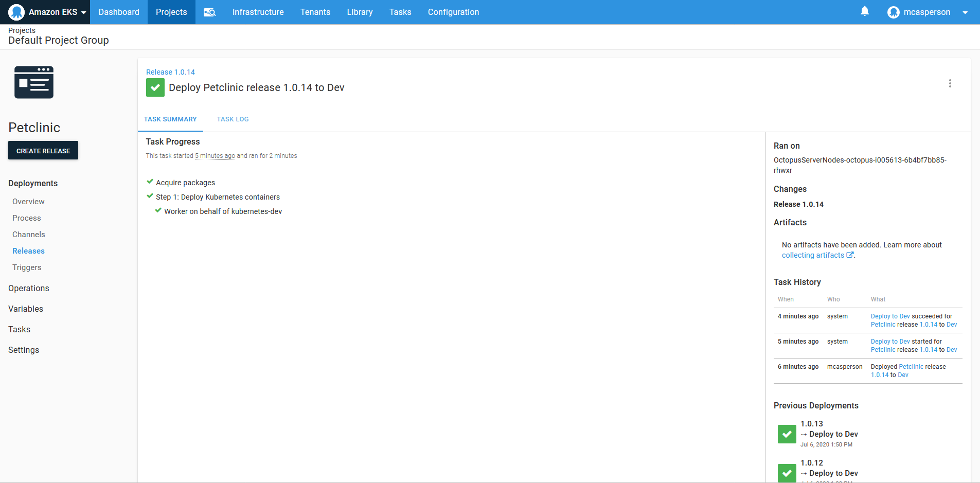Go to Variables in the project sidebar
The width and height of the screenshot is (980, 483).
(26, 309)
